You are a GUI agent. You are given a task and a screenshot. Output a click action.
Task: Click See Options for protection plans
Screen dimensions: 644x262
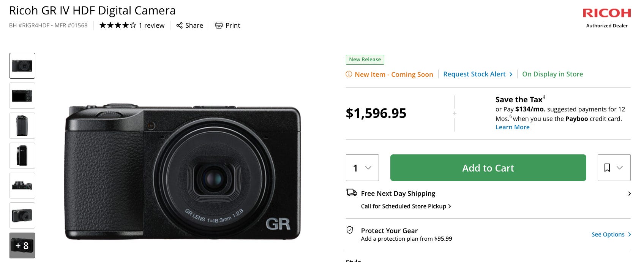click(x=608, y=234)
